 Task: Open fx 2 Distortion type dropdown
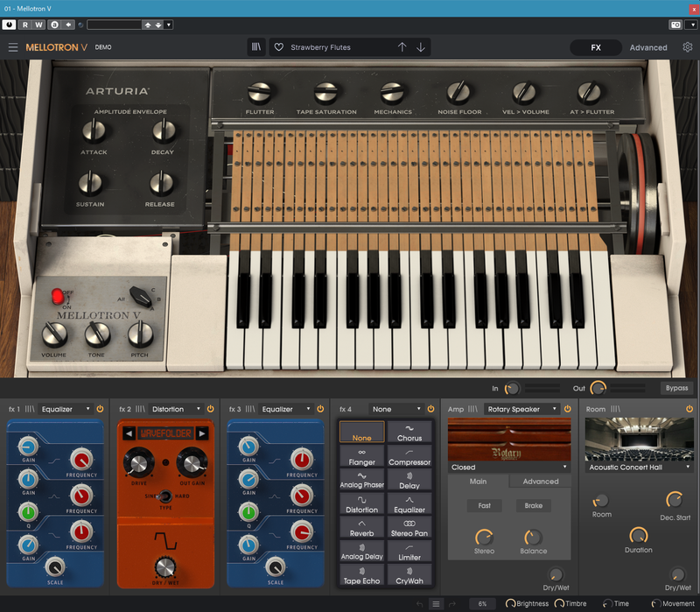pos(177,409)
